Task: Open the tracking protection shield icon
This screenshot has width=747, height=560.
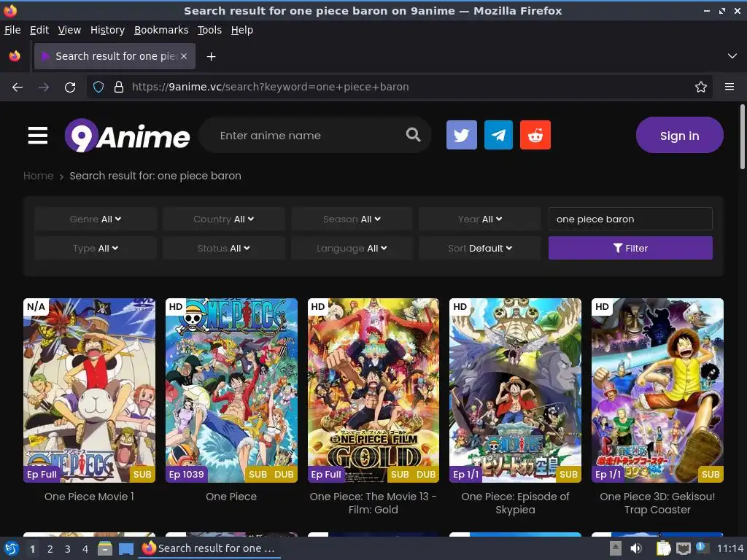Action: coord(98,87)
